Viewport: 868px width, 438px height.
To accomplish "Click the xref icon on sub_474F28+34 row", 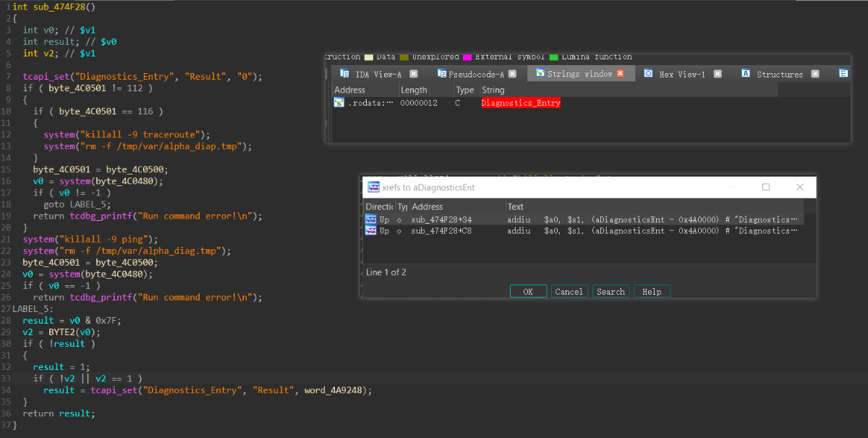I will point(371,219).
